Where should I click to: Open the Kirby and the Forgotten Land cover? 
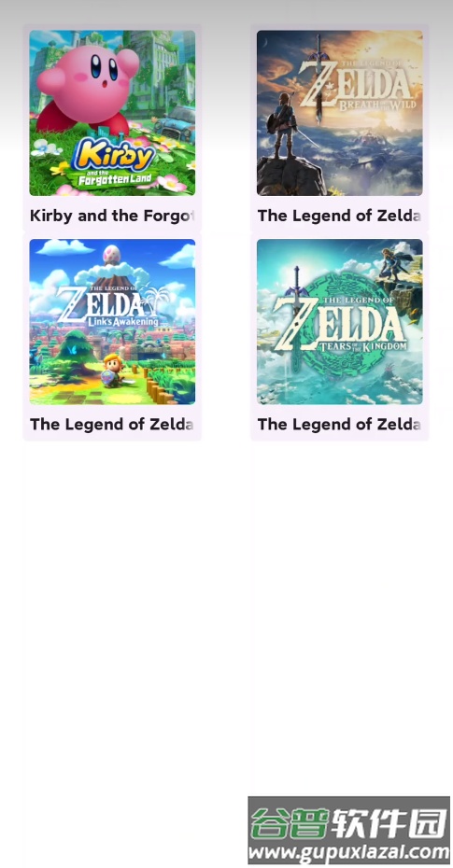(112, 113)
